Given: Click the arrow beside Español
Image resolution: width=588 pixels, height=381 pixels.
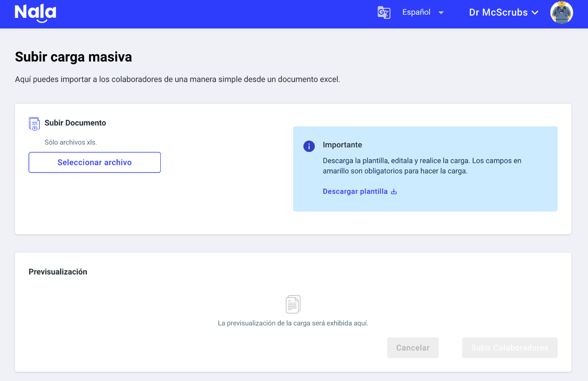Looking at the screenshot, I should point(441,12).
